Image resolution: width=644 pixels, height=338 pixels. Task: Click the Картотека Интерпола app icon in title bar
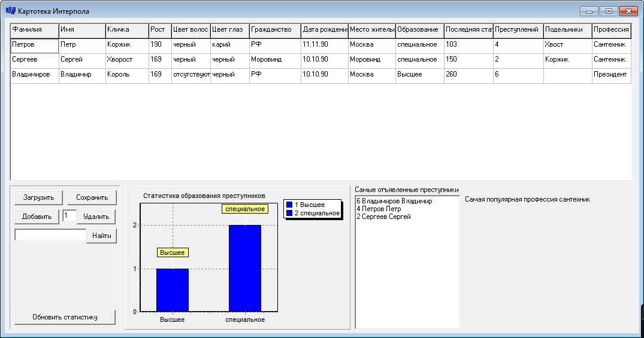point(11,11)
